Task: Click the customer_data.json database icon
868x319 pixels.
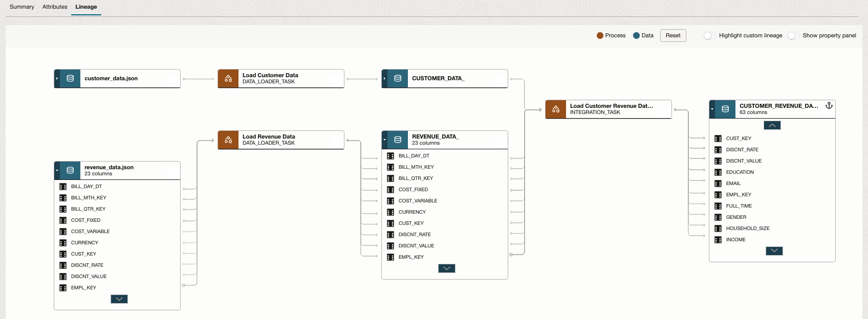Action: 70,79
